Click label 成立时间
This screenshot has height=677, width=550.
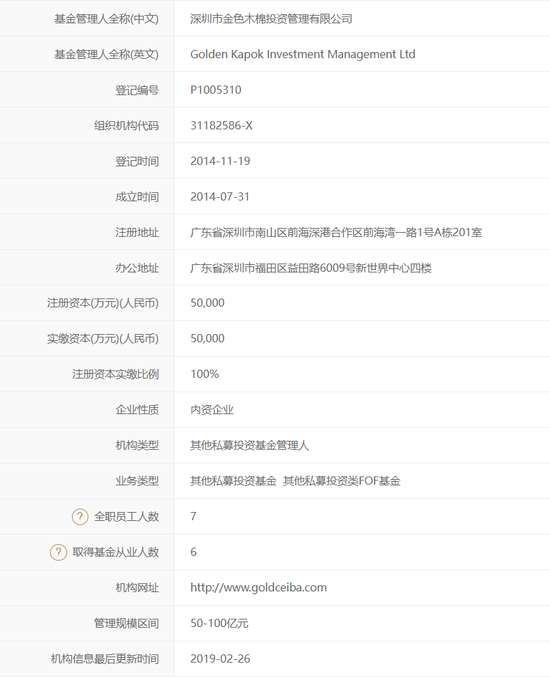[137, 197]
